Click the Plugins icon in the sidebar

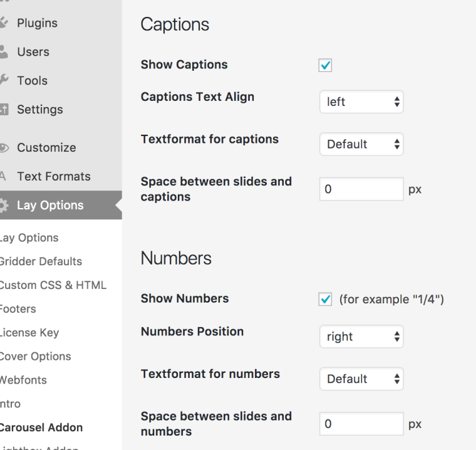pyautogui.click(x=4, y=23)
